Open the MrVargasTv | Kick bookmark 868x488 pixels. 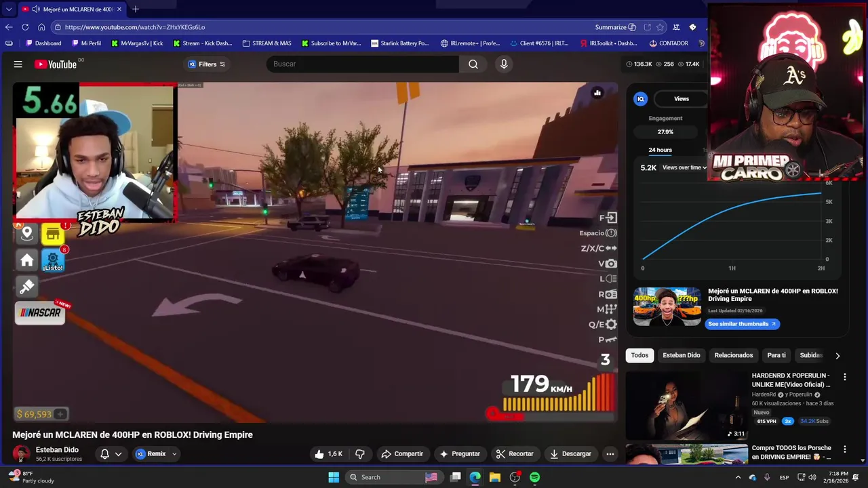(x=136, y=43)
